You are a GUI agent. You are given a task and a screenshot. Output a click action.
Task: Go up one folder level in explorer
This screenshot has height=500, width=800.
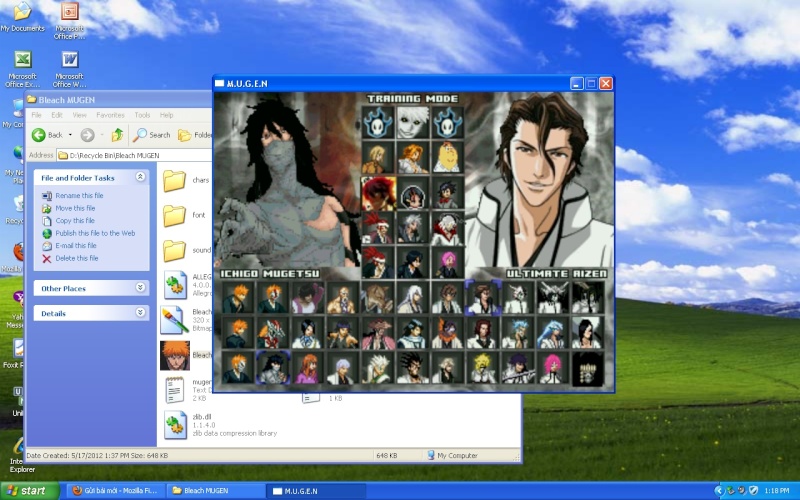[117, 135]
